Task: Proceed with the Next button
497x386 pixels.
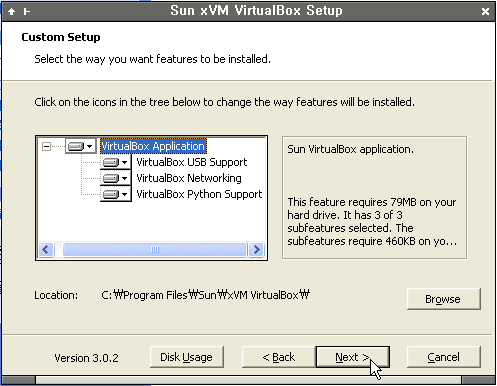Action: tap(353, 357)
